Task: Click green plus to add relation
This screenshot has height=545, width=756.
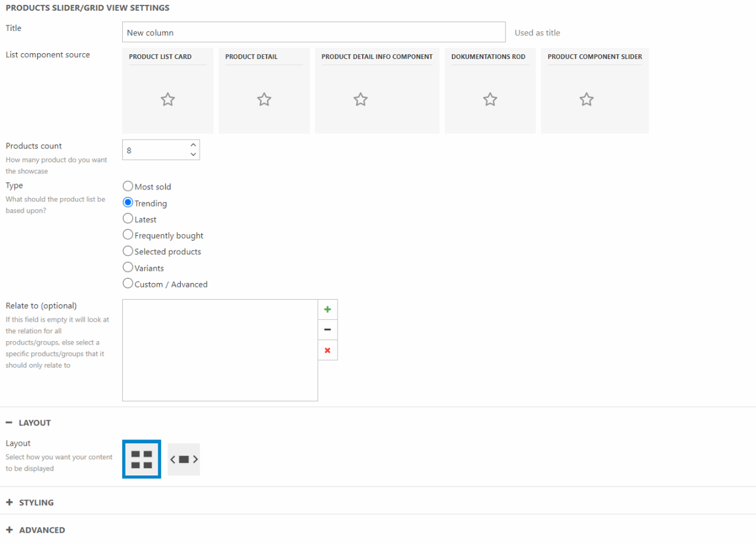Action: pos(328,309)
